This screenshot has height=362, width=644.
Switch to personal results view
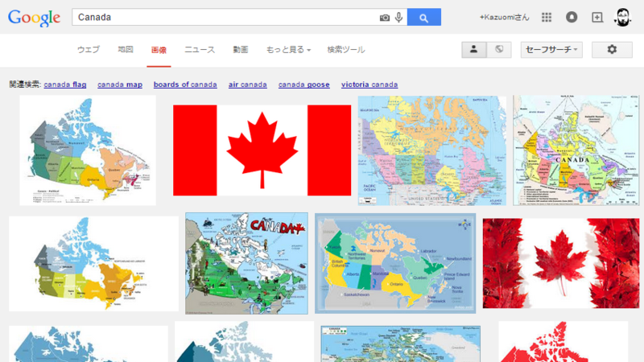click(x=474, y=50)
